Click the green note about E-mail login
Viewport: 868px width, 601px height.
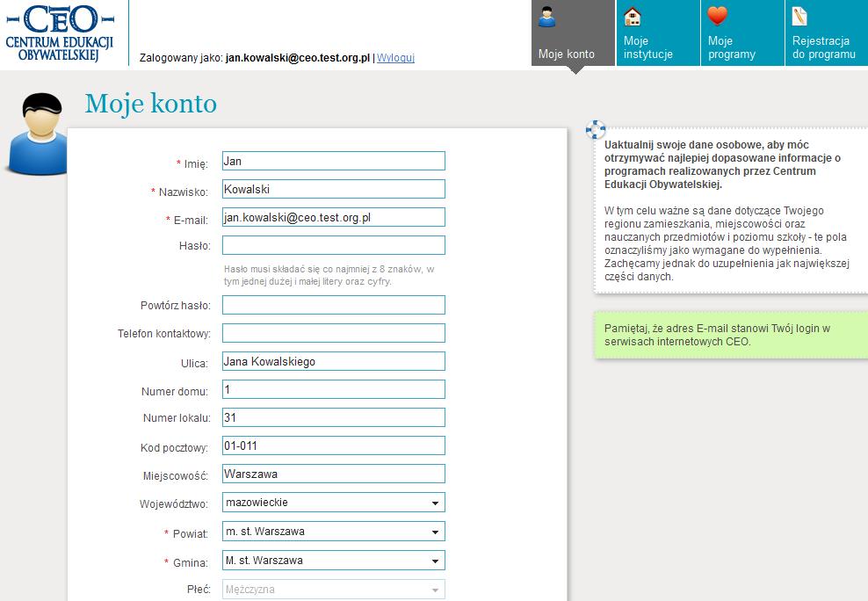pyautogui.click(x=731, y=335)
